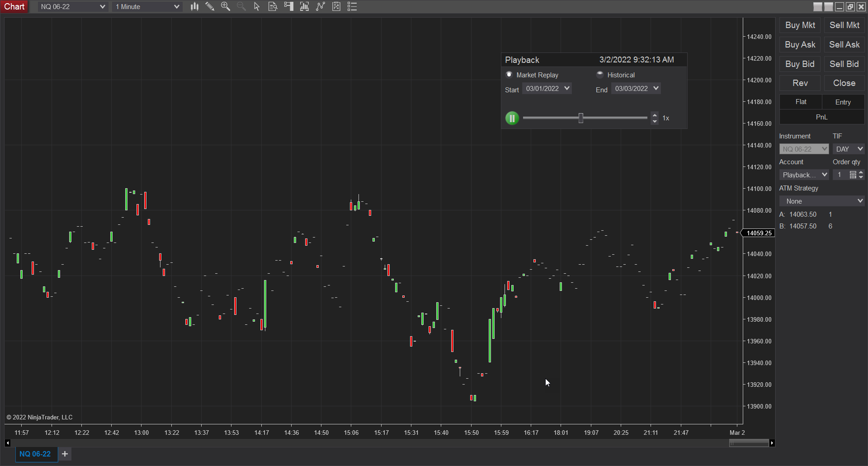Pause the playback with green button
The image size is (868, 466).
click(512, 118)
